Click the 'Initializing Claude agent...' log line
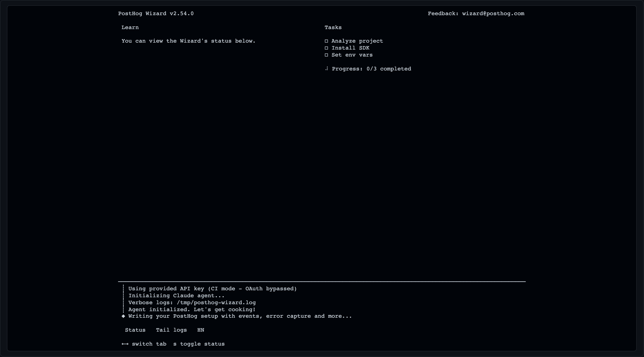Screen dimensions: 644x357 coord(177,296)
